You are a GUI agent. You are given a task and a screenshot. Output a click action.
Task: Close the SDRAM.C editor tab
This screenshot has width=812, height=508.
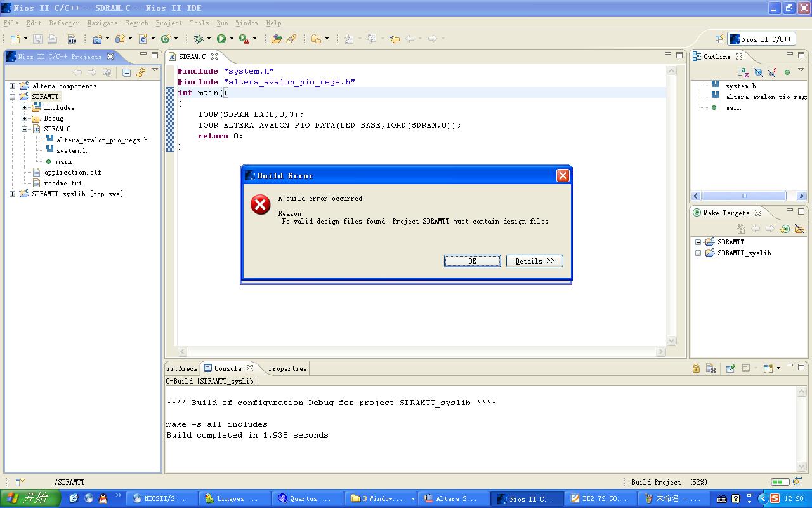[214, 57]
